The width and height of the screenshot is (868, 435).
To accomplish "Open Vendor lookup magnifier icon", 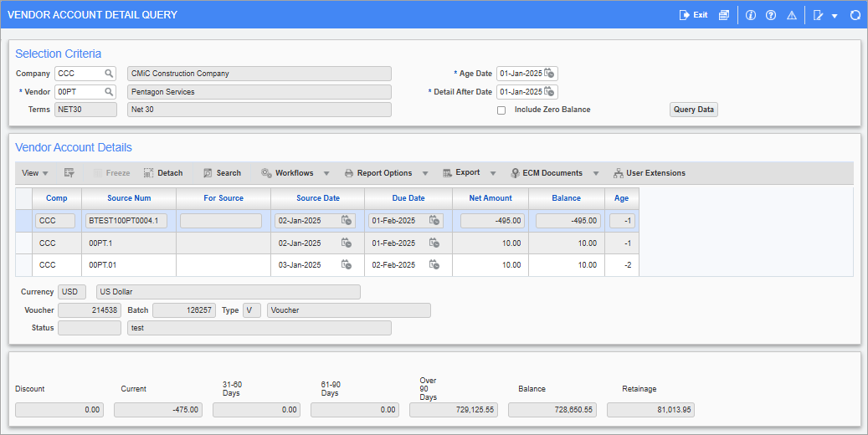I will tap(109, 92).
